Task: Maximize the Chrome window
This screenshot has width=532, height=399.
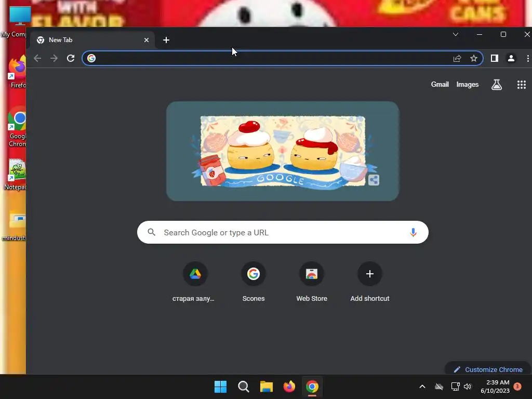Action: click(503, 34)
